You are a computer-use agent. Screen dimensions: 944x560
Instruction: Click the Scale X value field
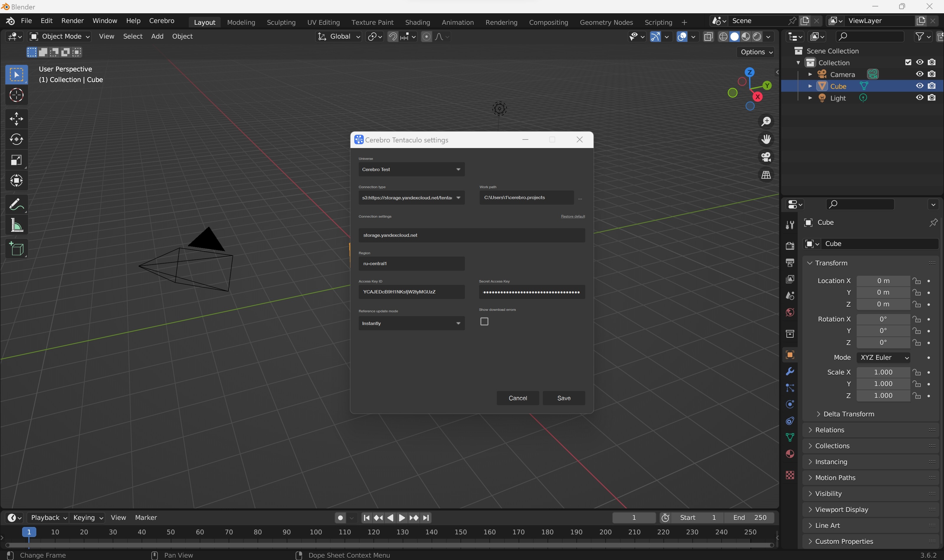pos(883,372)
